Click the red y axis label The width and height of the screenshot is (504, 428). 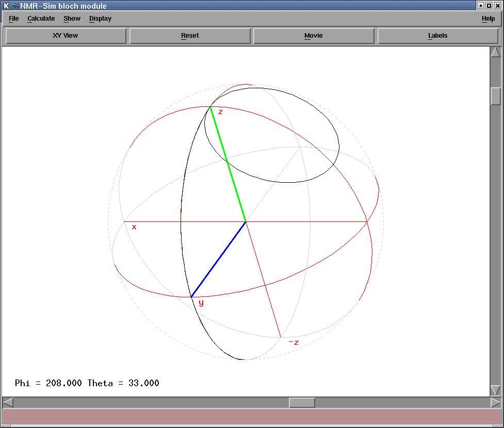[x=201, y=303]
